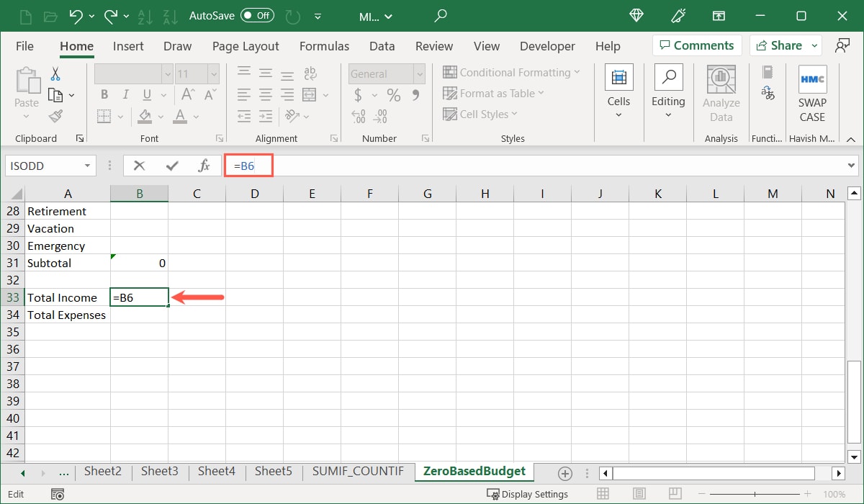Toggle bold formatting
This screenshot has height=504, width=864.
(104, 94)
